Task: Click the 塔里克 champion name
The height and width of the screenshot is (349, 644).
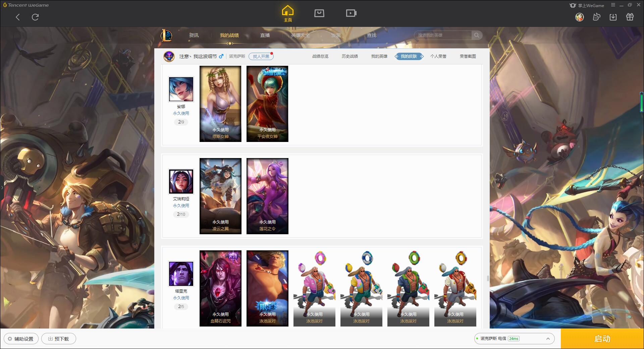Action: (181, 291)
